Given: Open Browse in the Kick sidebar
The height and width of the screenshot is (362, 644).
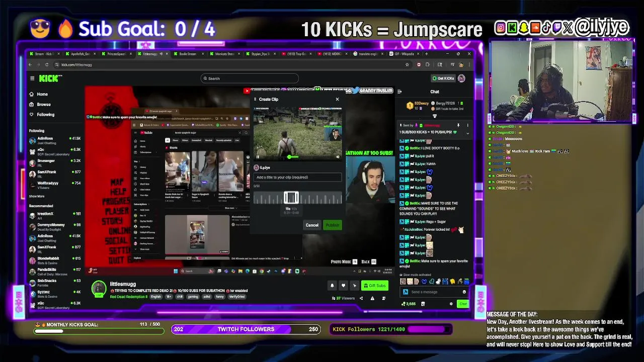Looking at the screenshot, I should tap(40, 104).
